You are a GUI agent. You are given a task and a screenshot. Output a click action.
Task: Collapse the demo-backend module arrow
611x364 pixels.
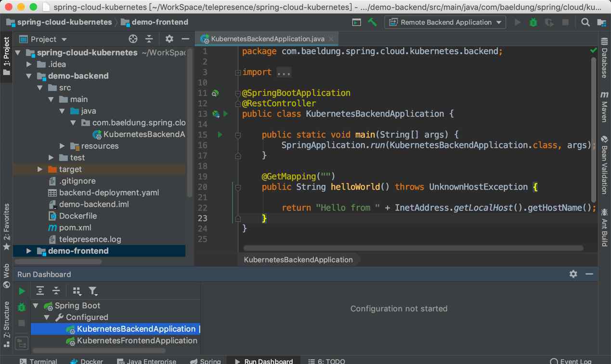29,76
